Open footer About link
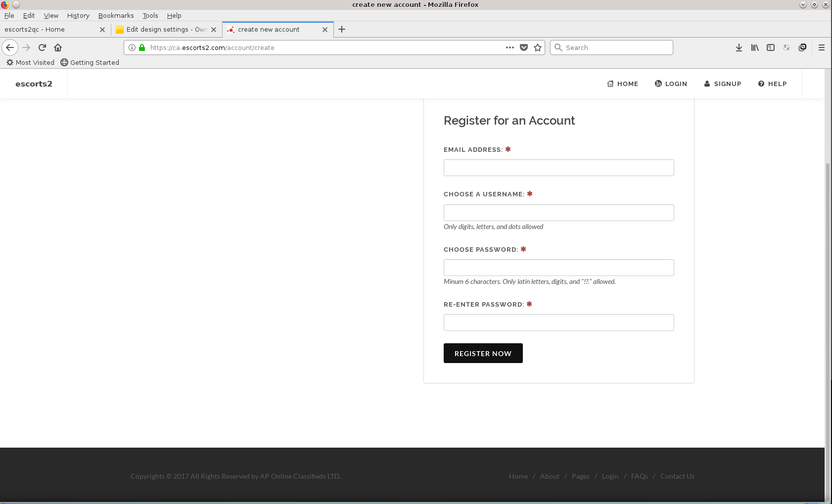This screenshot has height=504, width=832. click(550, 476)
